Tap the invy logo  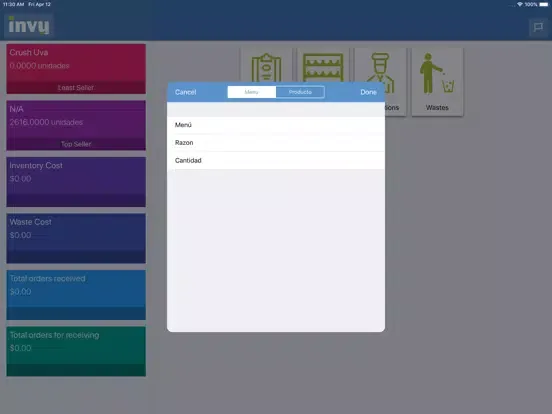pyautogui.click(x=29, y=26)
